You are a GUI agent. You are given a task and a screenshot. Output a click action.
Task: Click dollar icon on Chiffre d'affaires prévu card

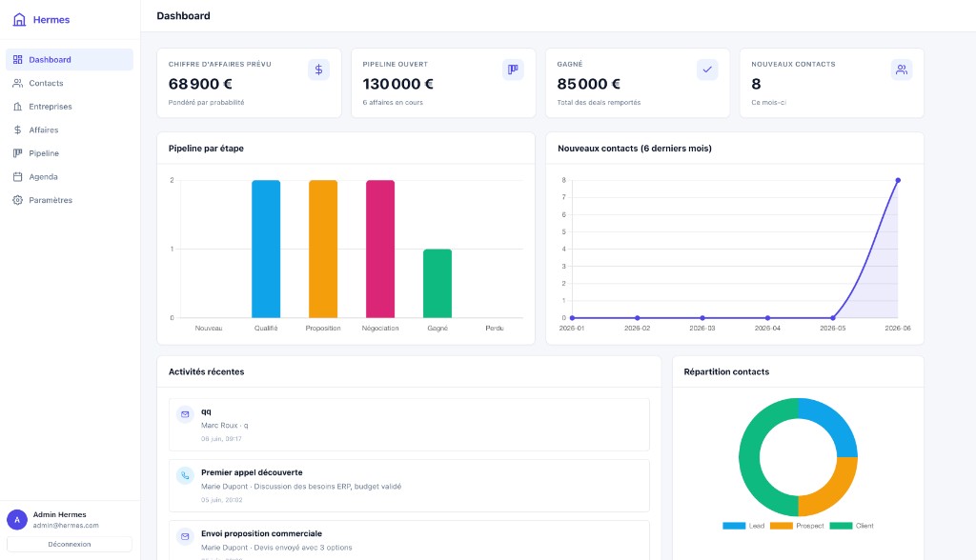(318, 70)
